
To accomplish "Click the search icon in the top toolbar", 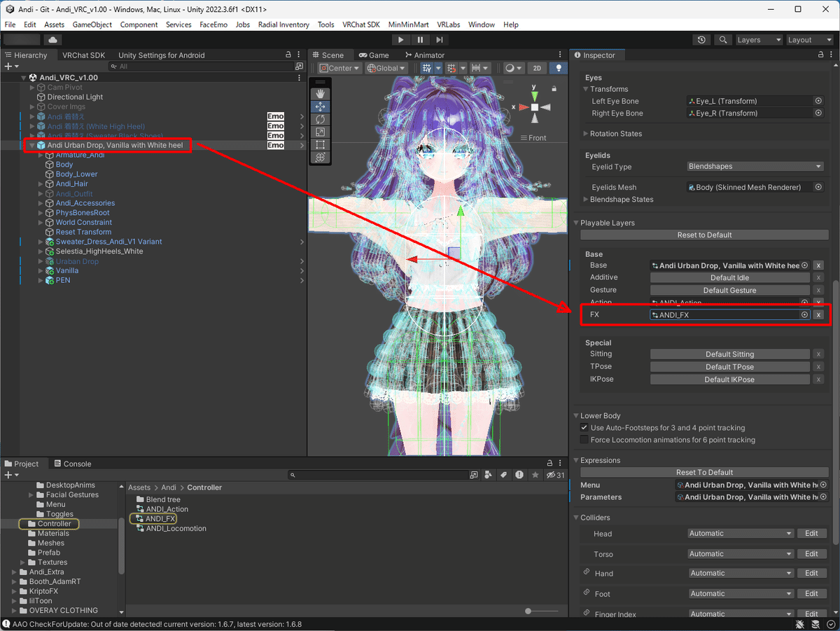I will coord(722,40).
